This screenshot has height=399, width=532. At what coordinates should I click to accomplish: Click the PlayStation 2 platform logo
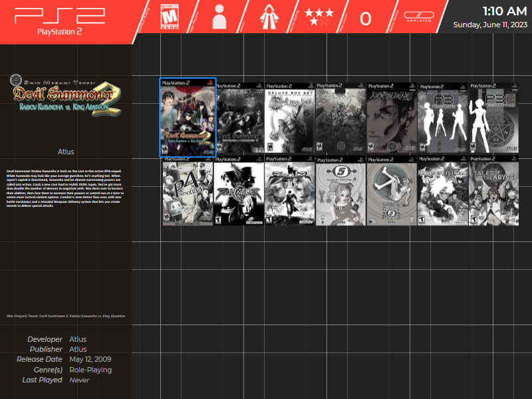60,21
